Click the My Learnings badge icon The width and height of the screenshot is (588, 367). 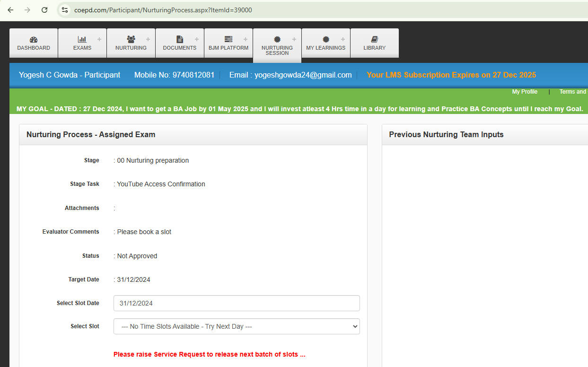pyautogui.click(x=326, y=40)
